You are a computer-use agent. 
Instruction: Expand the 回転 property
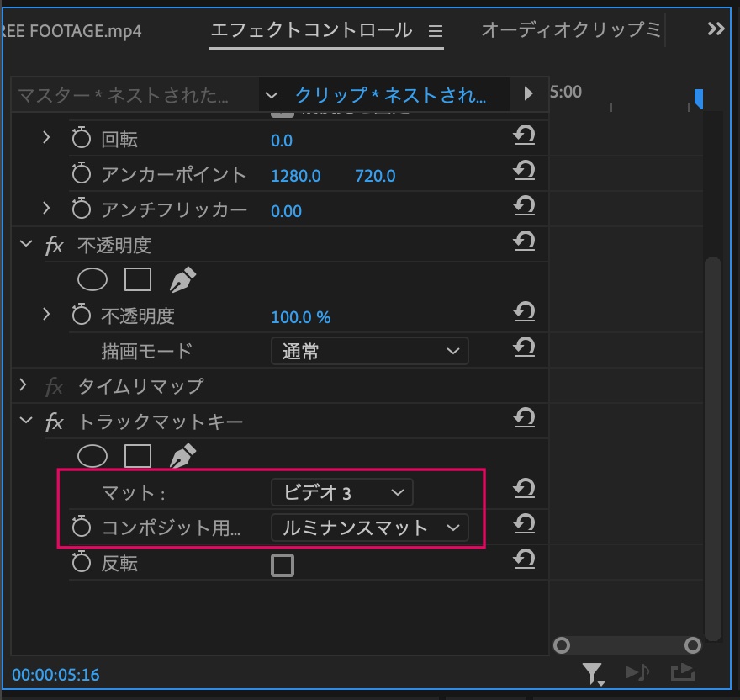(x=45, y=137)
